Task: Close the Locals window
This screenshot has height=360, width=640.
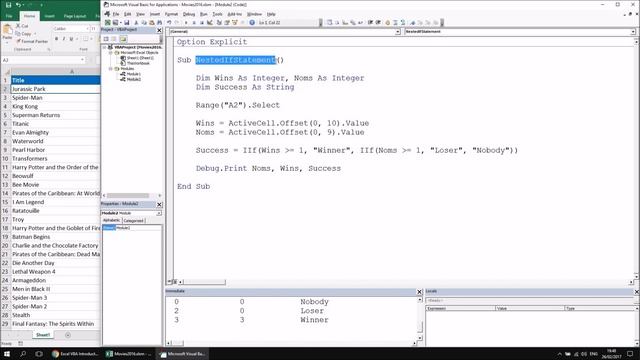Action: pos(636,291)
